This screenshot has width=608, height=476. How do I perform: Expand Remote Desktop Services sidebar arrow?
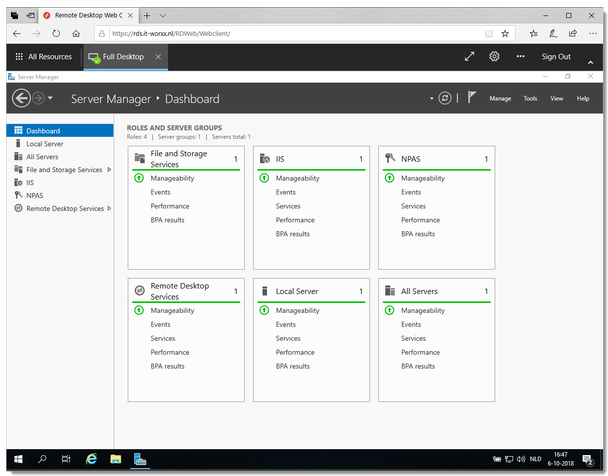tap(109, 208)
